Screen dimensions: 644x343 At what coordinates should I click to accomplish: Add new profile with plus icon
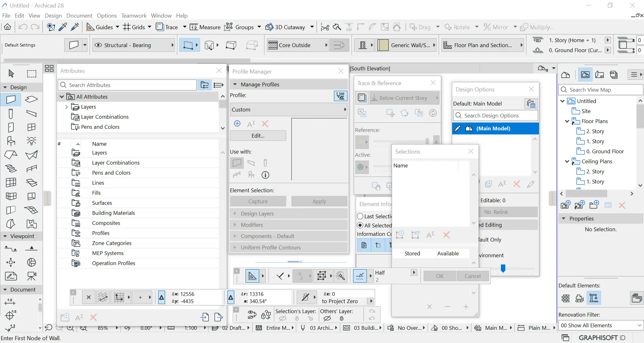(237, 123)
